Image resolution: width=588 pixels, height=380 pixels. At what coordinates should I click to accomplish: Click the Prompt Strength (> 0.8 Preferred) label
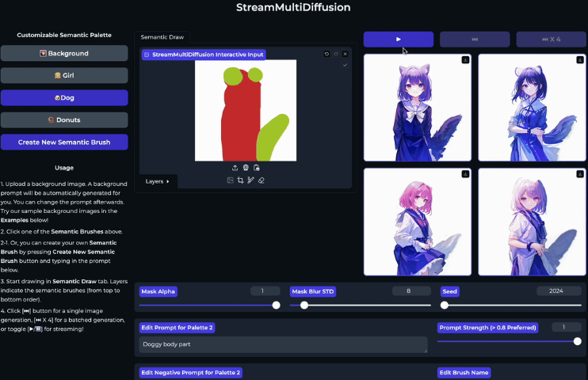point(487,328)
